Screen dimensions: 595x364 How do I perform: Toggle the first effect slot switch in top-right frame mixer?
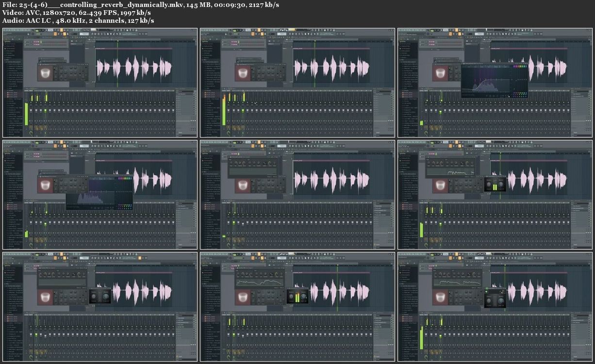point(589,94)
